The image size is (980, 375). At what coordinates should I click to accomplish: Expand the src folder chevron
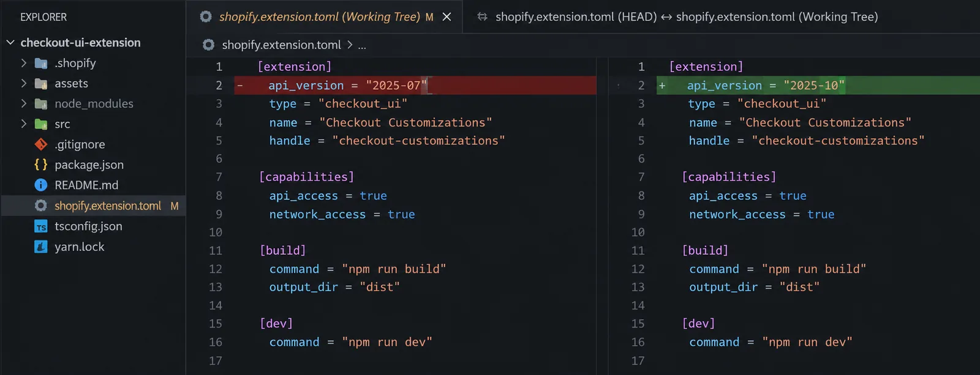(24, 124)
